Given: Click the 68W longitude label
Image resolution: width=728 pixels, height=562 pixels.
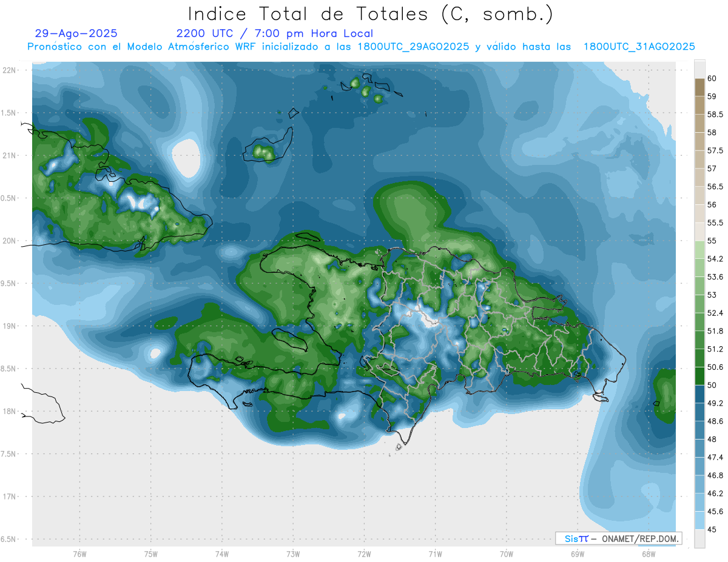Looking at the screenshot, I should 649,554.
